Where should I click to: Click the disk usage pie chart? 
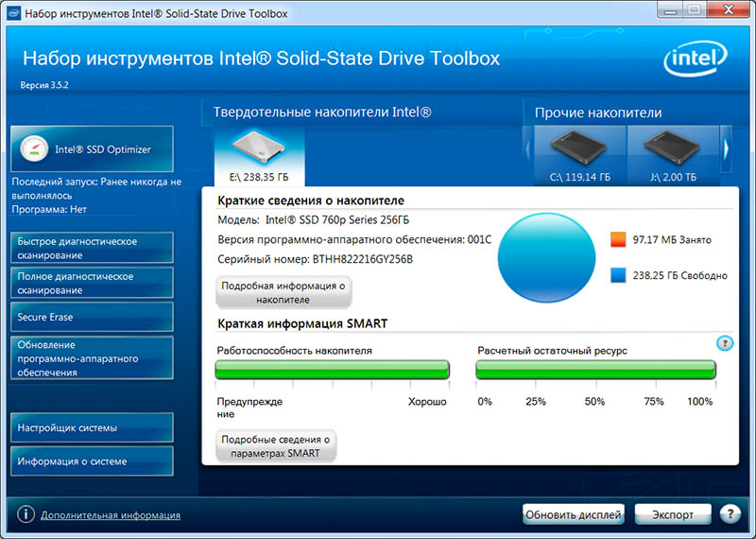click(546, 257)
